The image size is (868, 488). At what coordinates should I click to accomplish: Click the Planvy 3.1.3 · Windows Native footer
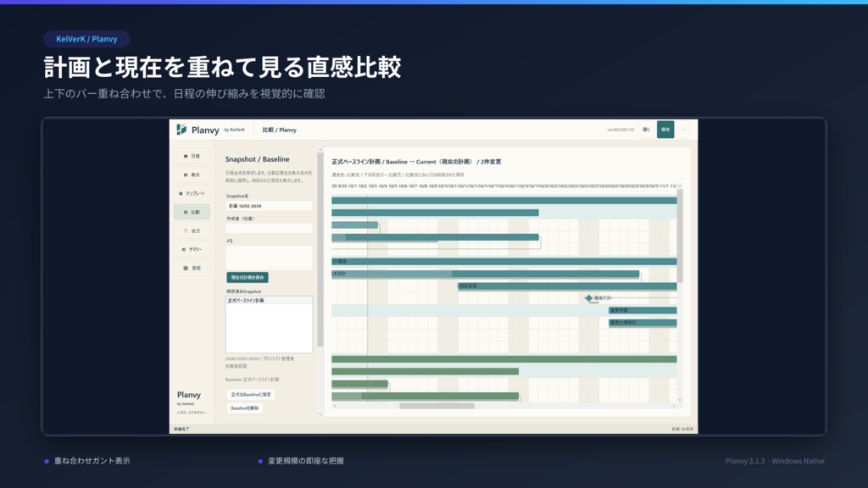pyautogui.click(x=775, y=461)
